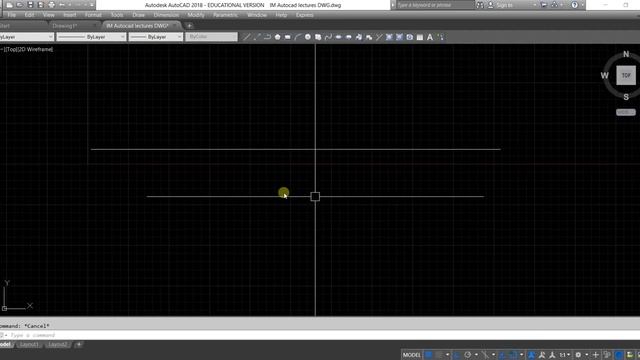The image size is (640, 360).
Task: Expand the quick access toolbar customize arrow
Action: pyautogui.click(x=92, y=5)
